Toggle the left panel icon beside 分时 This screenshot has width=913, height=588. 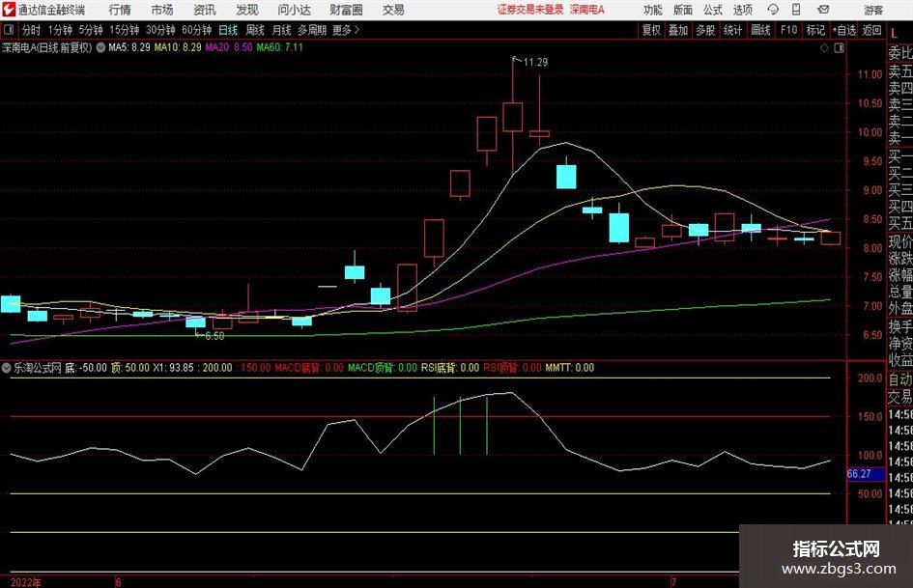pyautogui.click(x=8, y=30)
